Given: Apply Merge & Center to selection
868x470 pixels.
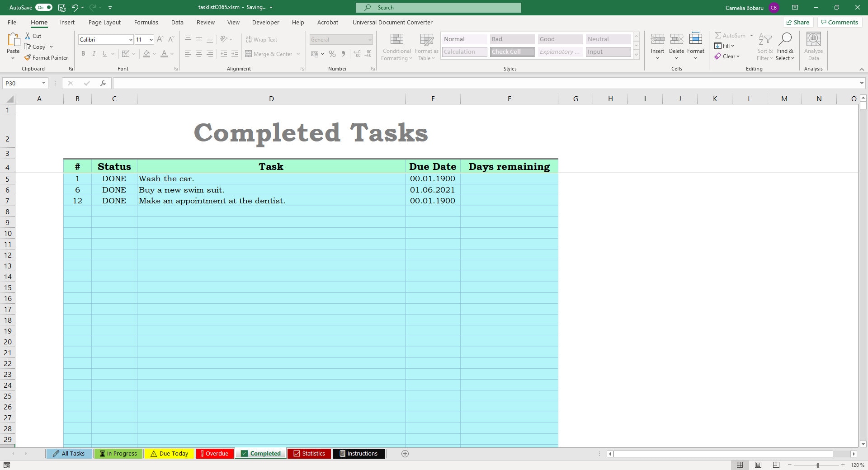Looking at the screenshot, I should pos(270,54).
